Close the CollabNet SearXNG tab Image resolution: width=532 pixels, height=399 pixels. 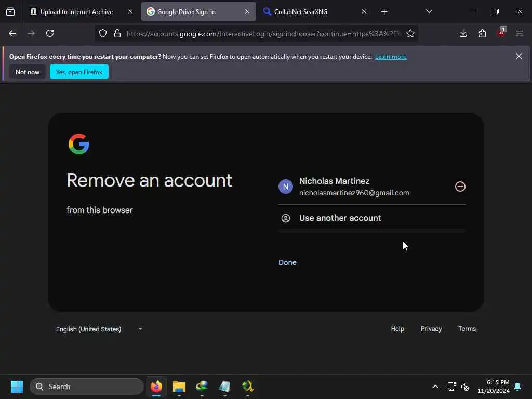364,12
